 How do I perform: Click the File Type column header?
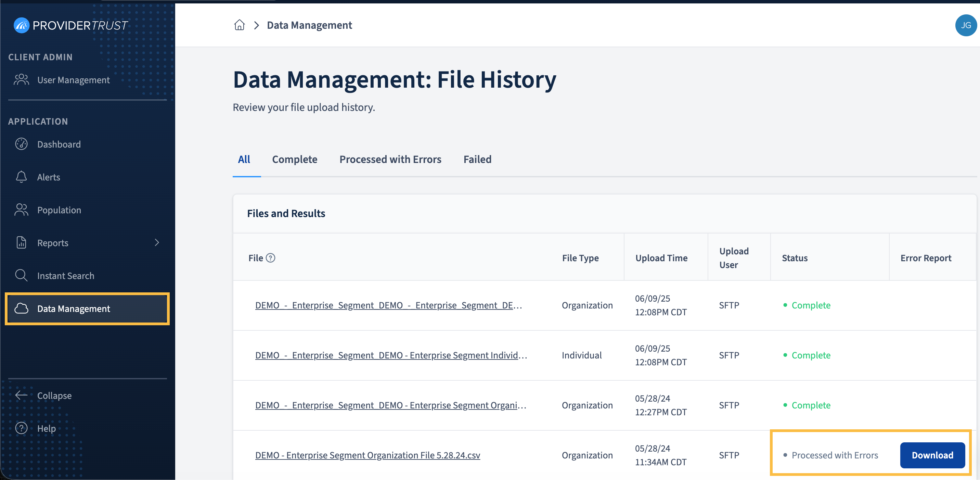pyautogui.click(x=580, y=258)
